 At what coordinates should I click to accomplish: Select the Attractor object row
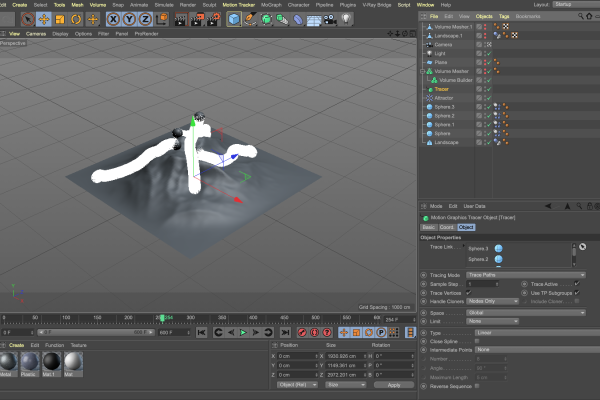[443, 98]
